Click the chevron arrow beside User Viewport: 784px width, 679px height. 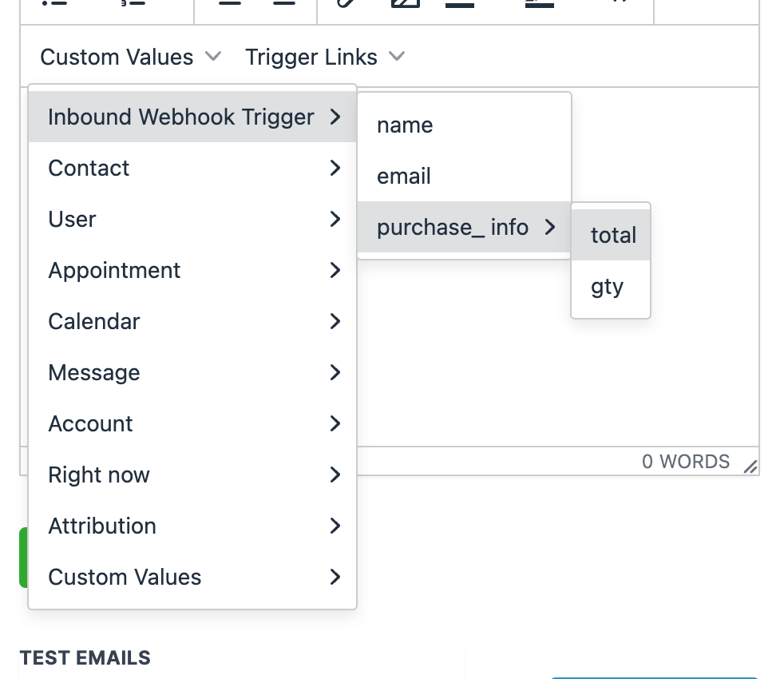pos(335,219)
